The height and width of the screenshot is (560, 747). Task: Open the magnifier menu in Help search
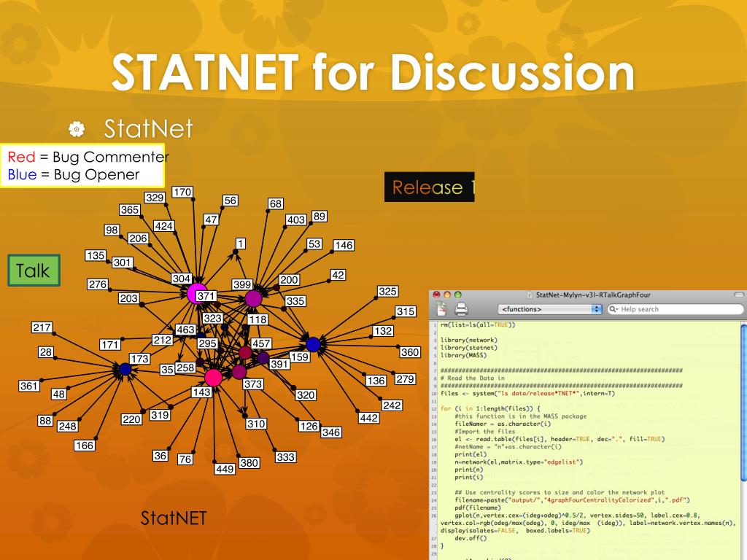coord(614,309)
